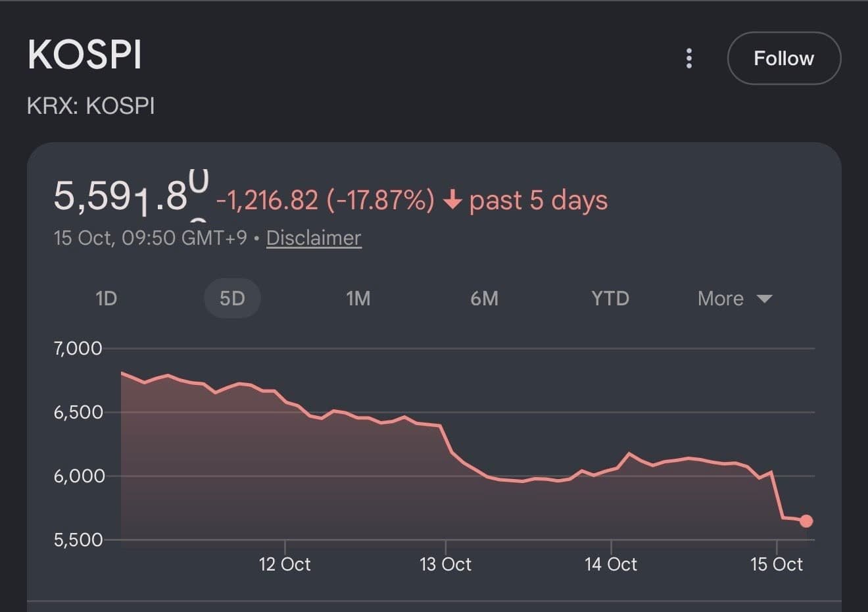Click the 7,000 y-axis value

[78, 348]
